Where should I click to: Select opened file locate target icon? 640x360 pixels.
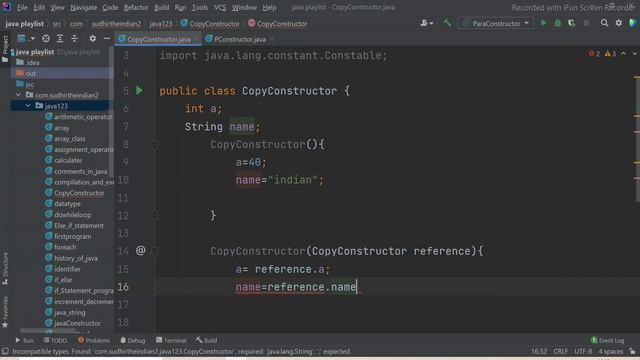click(46, 38)
